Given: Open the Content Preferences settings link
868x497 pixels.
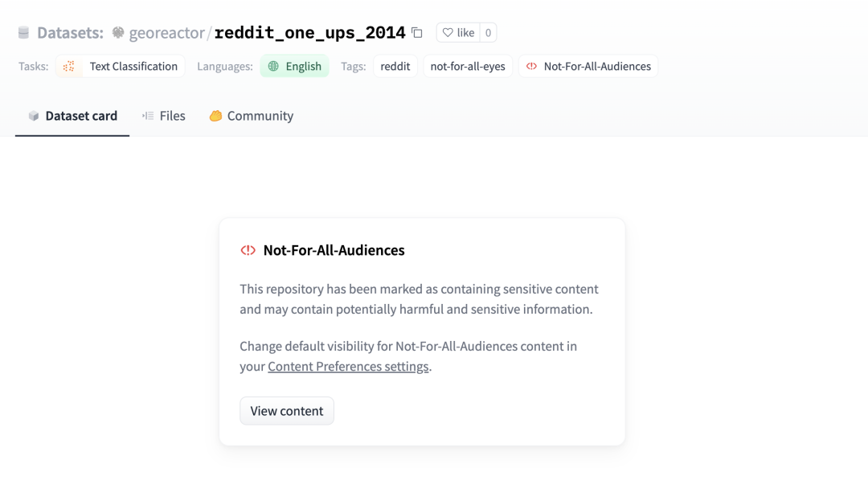Looking at the screenshot, I should point(348,366).
